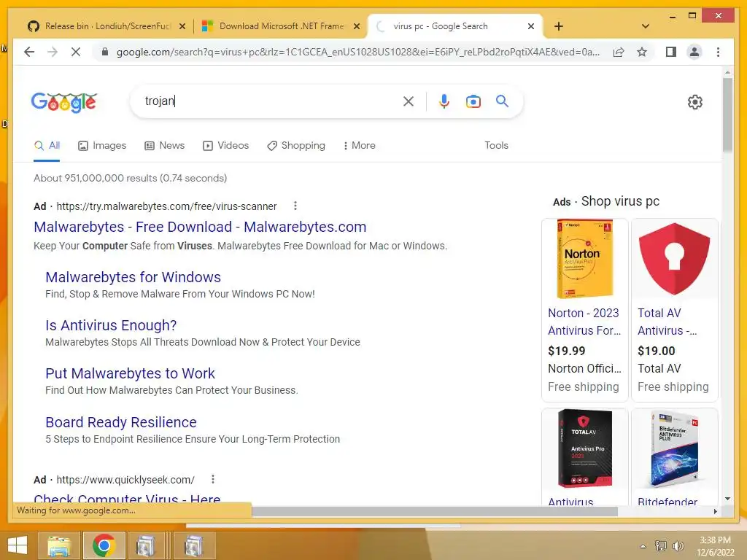
Task: Open the Malwarebytes for Windows link
Action: pyautogui.click(x=133, y=277)
